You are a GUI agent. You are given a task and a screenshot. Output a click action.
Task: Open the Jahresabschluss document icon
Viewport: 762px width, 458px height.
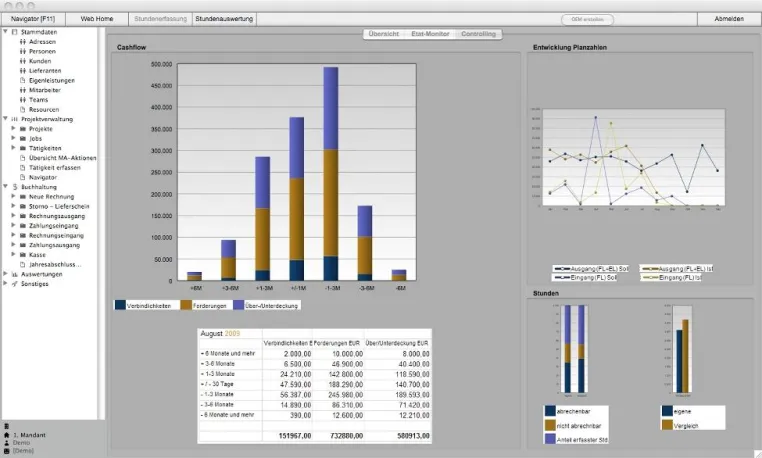[22, 264]
